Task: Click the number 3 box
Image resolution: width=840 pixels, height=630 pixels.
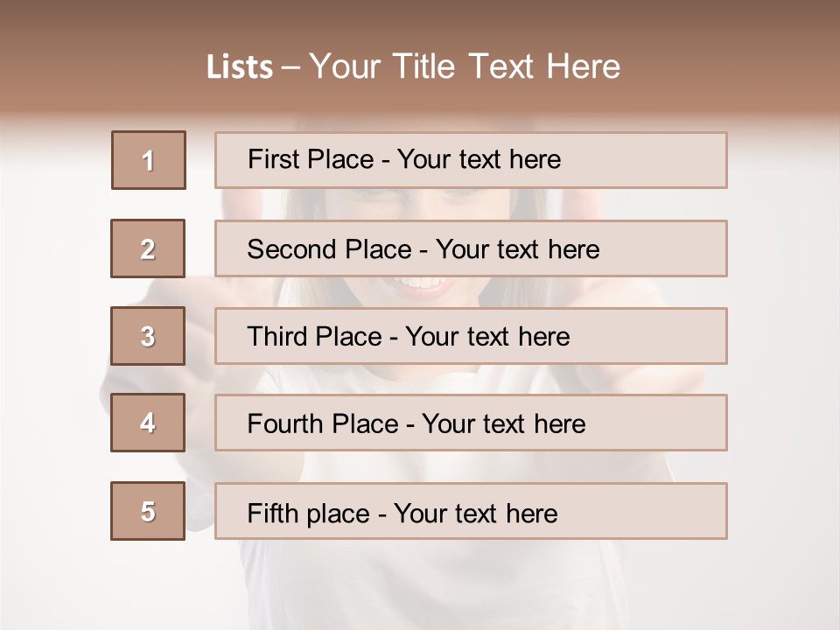Action: click(x=148, y=336)
